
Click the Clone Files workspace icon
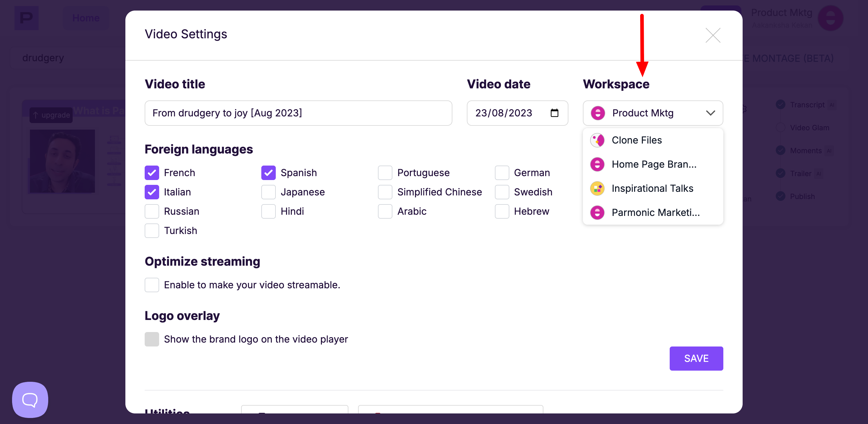pyautogui.click(x=597, y=140)
